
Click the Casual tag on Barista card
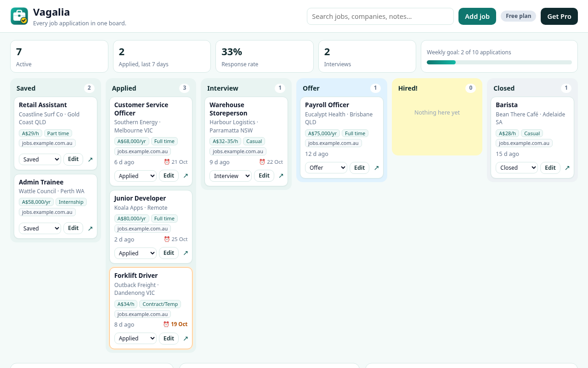pyautogui.click(x=532, y=133)
